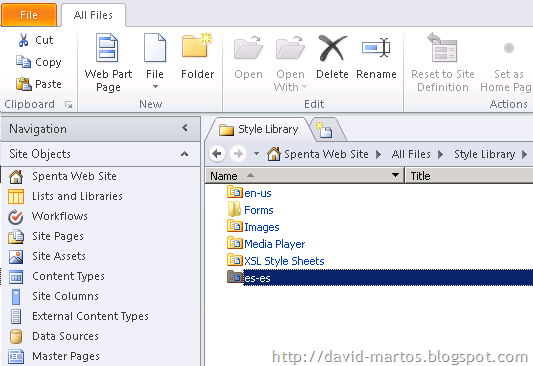Click the Open folder icon
Image resolution: width=533 pixels, height=366 pixels.
[x=248, y=48]
